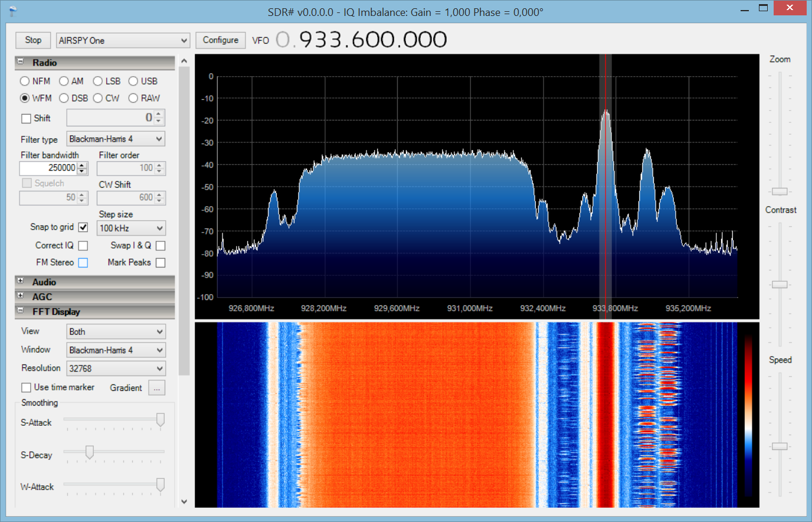This screenshot has width=812, height=522.
Task: Enable the FM Stereo checkbox
Action: [x=83, y=263]
